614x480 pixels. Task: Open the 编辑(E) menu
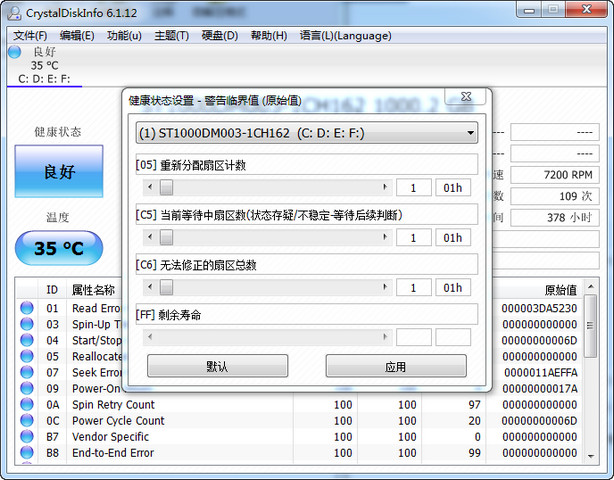77,36
